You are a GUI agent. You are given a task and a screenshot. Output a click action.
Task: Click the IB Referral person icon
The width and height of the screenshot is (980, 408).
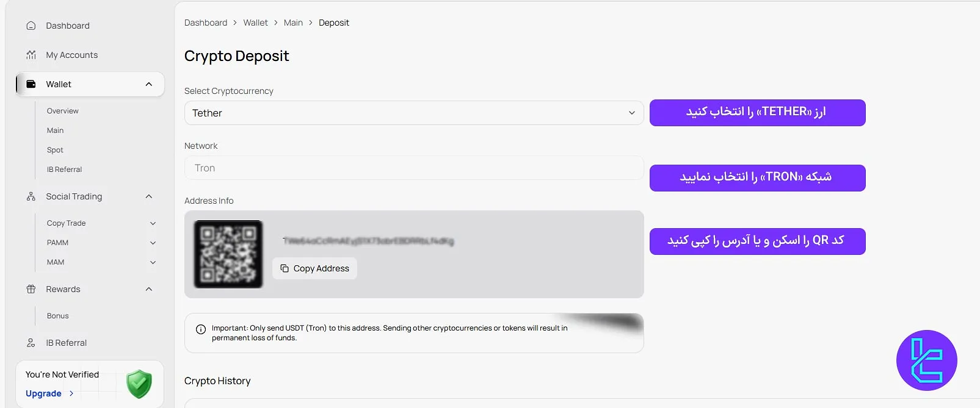31,343
